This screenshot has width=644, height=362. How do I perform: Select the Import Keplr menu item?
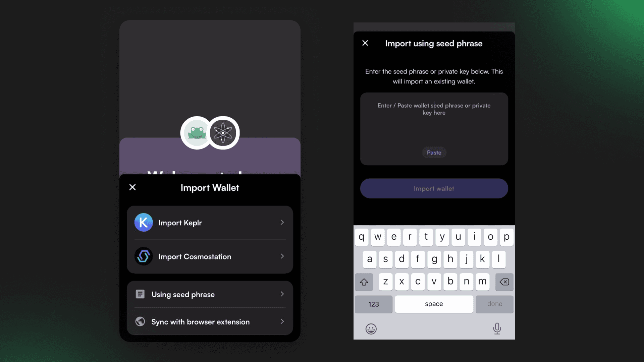(x=210, y=222)
